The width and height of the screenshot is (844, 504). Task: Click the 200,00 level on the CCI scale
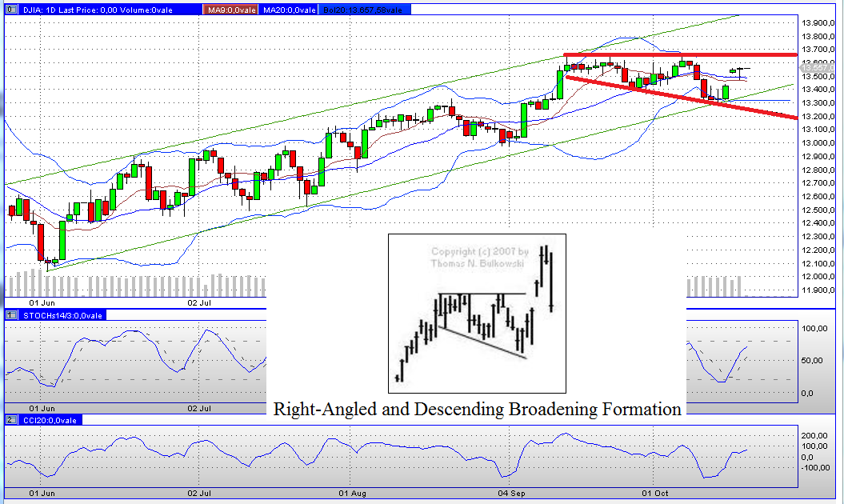(x=814, y=436)
